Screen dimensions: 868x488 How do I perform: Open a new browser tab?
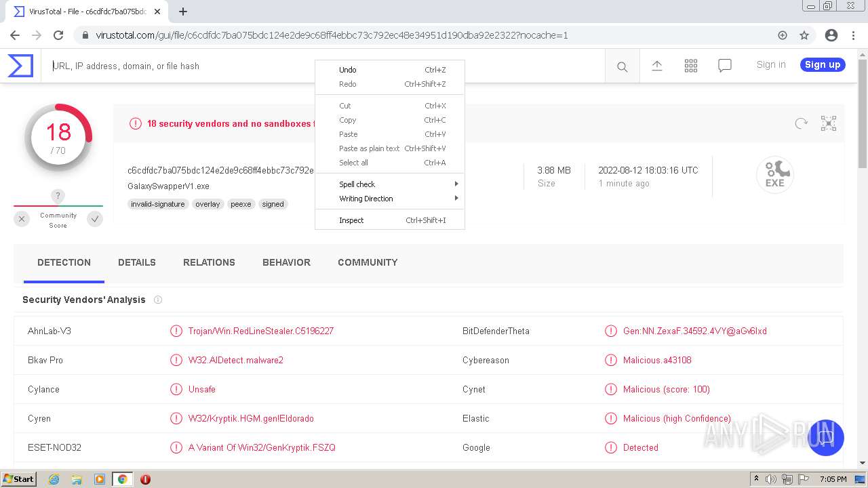coord(183,12)
